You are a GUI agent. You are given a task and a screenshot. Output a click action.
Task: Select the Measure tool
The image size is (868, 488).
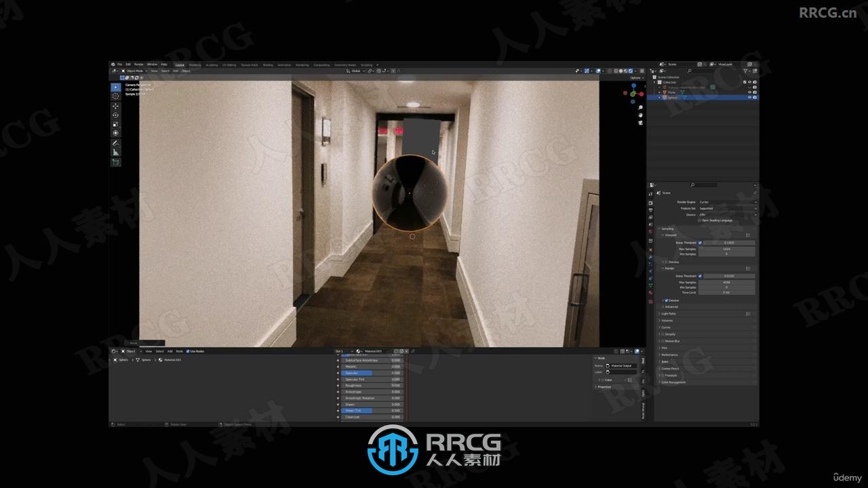pyautogui.click(x=115, y=152)
